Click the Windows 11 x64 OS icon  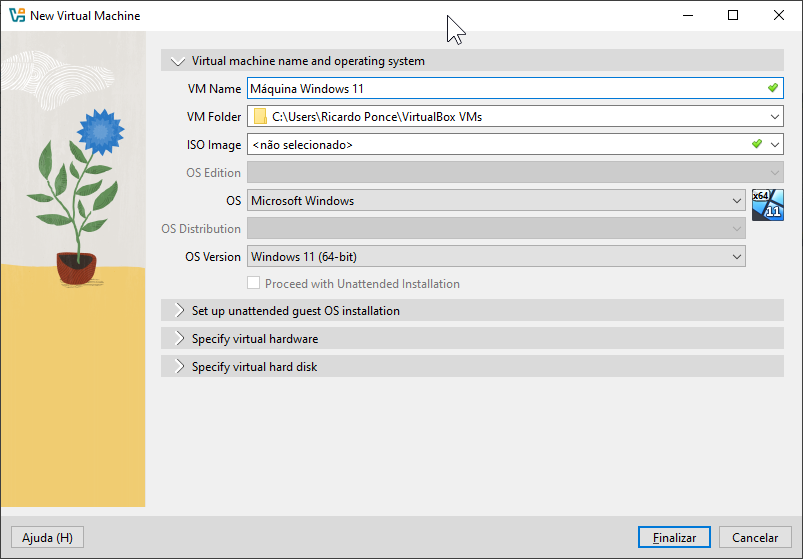767,203
